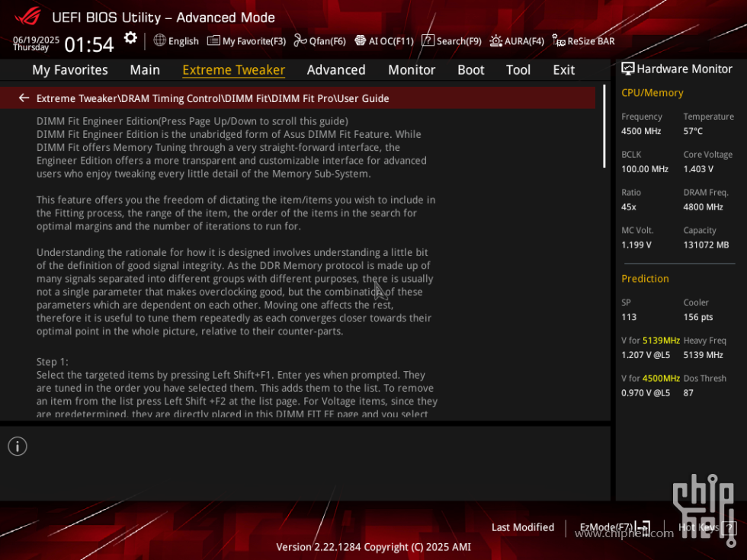747x560 pixels.
Task: Click the settings gear icon
Action: [130, 38]
